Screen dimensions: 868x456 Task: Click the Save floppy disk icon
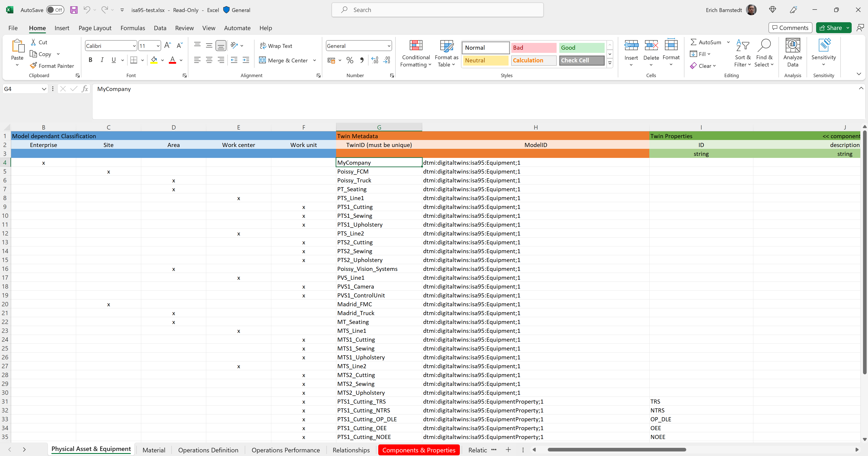pos(73,10)
